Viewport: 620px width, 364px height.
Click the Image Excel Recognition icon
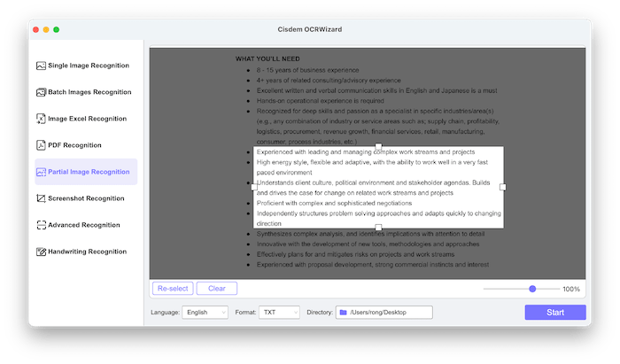[41, 119]
